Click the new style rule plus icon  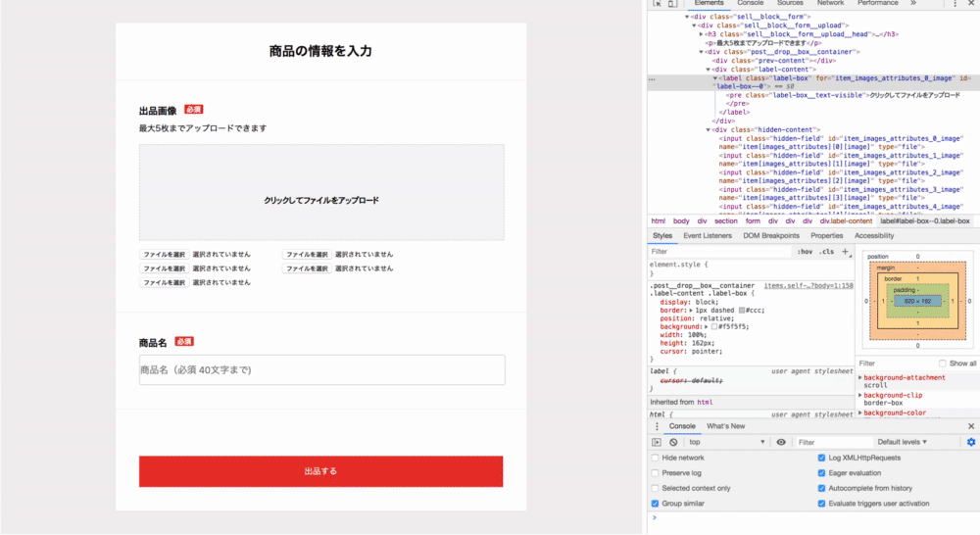tap(845, 251)
